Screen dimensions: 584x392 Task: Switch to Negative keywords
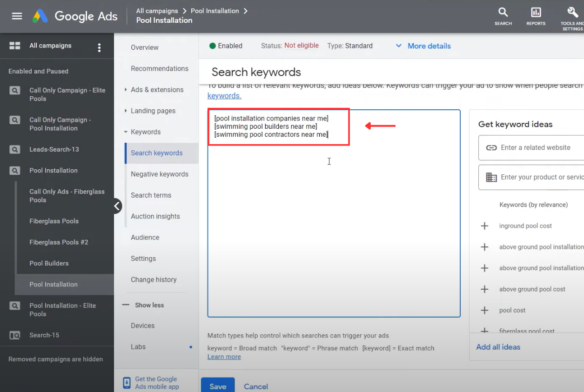pos(160,174)
